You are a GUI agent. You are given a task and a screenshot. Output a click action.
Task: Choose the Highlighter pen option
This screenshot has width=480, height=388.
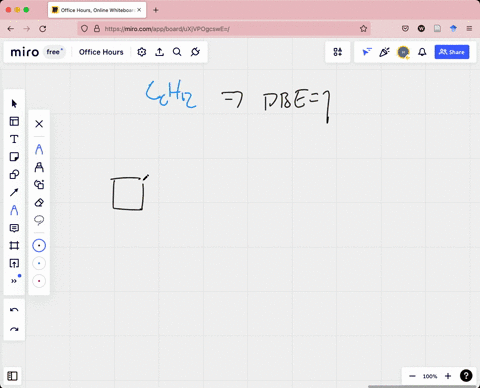[x=39, y=167]
